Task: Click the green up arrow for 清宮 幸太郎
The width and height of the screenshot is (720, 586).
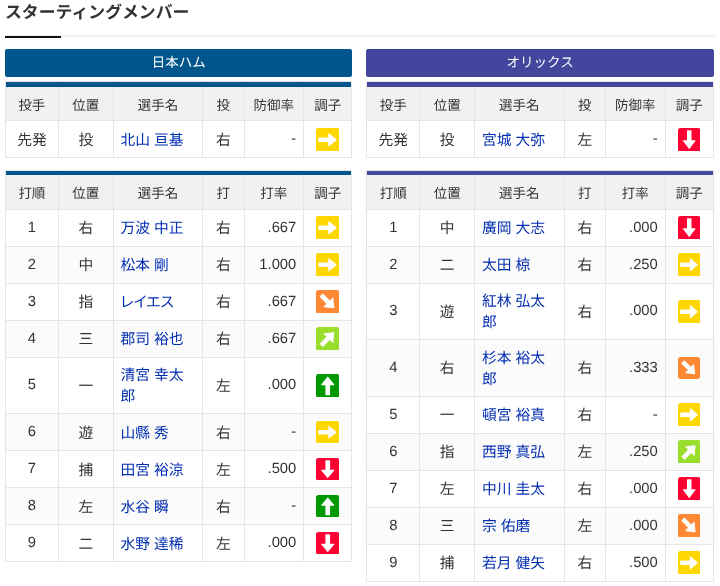Action: pos(327,385)
